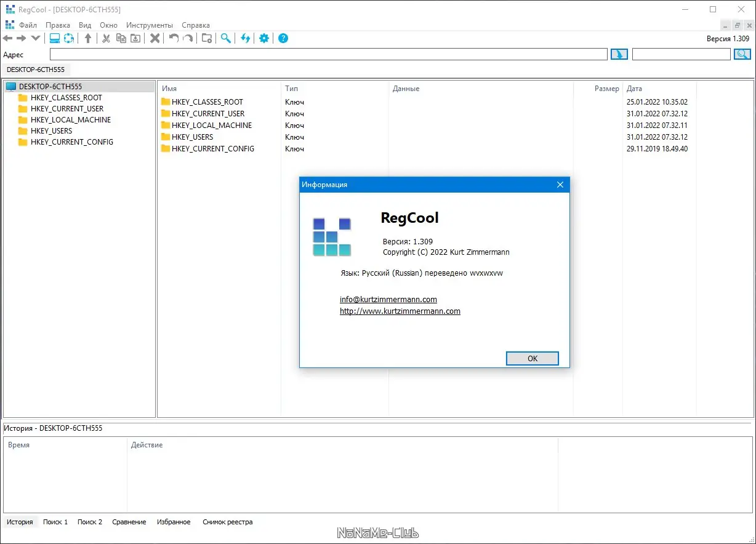756x544 pixels.
Task: Click the dashed circle icon beside the monitor
Action: click(x=69, y=38)
